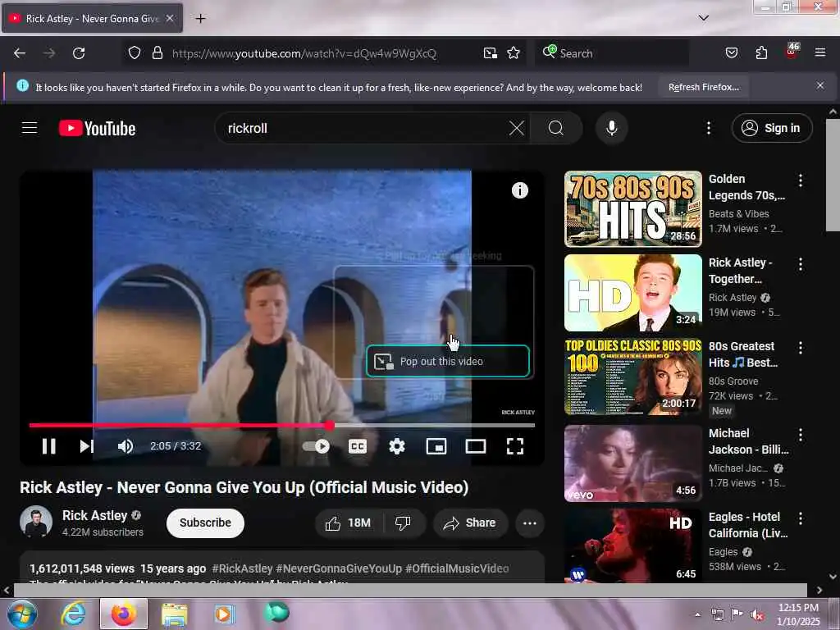840x630 pixels.
Task: Click #NeverGonnaGiveYouUp hashtag
Action: pyautogui.click(x=339, y=568)
